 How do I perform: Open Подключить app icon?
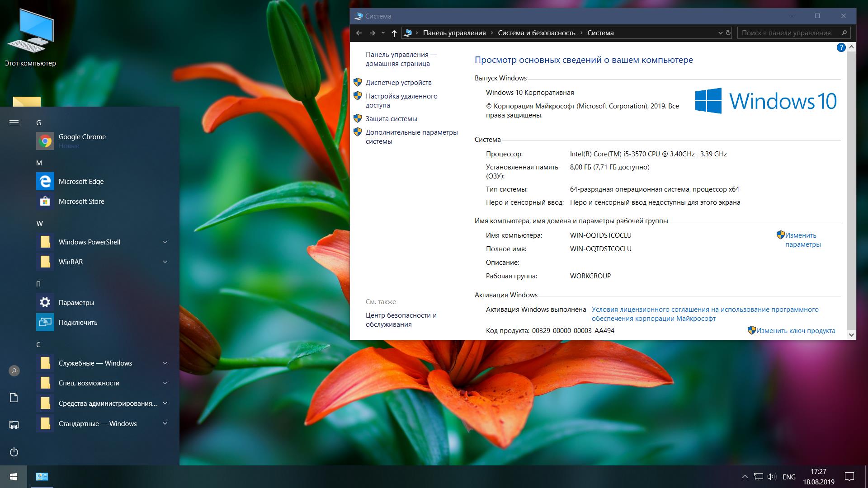coord(45,322)
